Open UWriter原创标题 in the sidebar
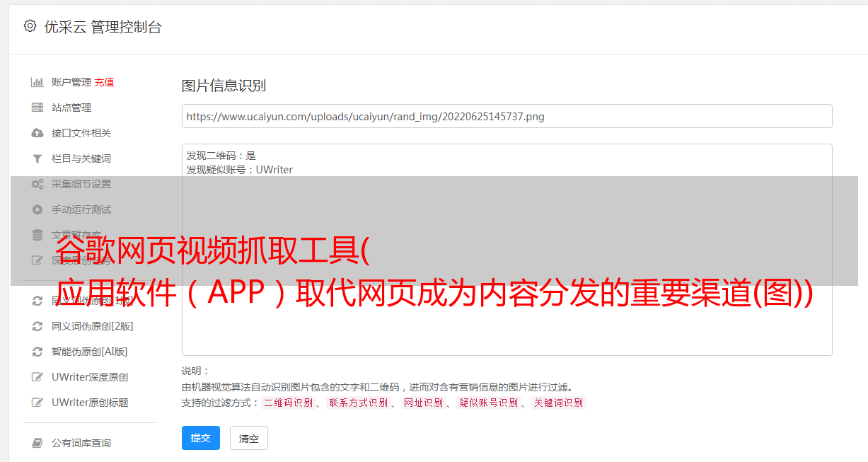 90,403
